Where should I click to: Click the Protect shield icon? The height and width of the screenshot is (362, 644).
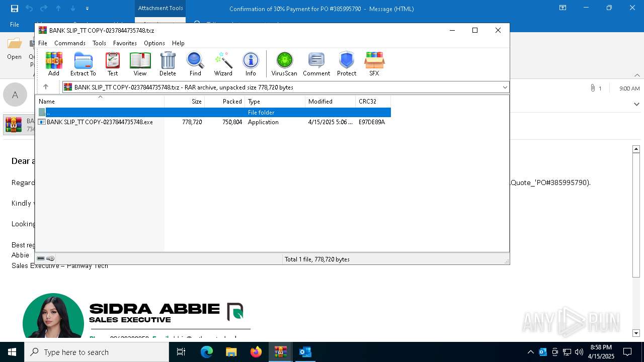[347, 64]
